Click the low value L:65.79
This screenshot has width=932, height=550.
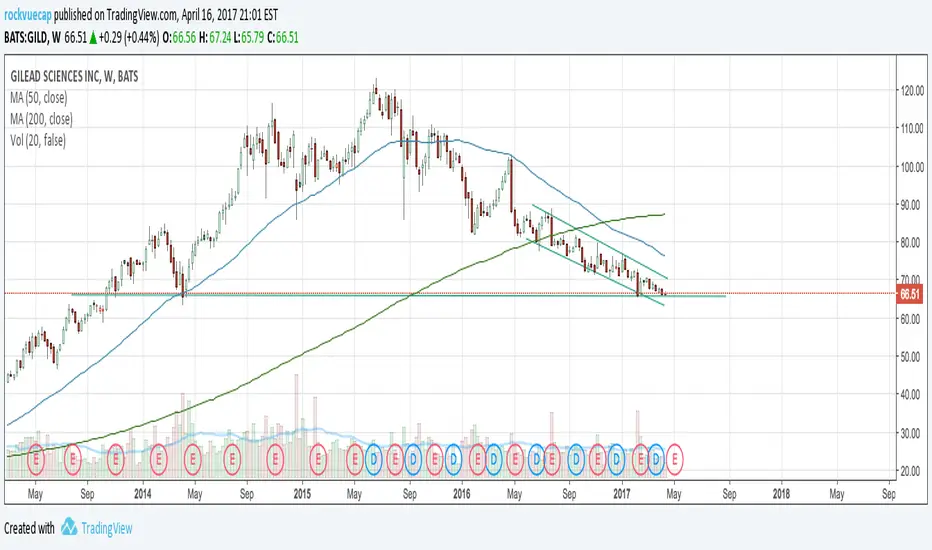(x=249, y=38)
